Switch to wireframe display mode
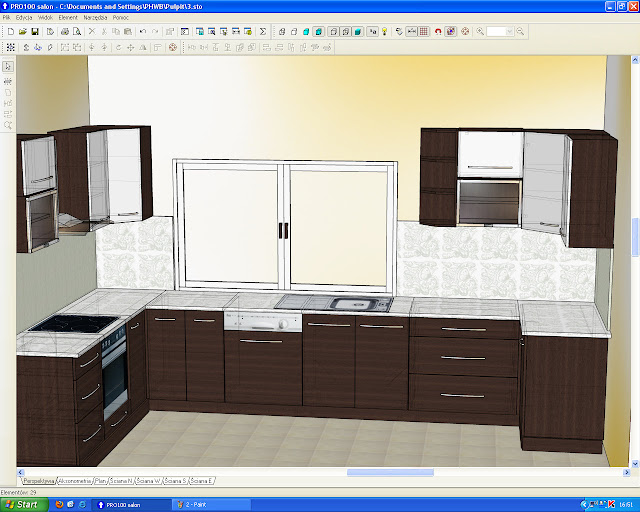 coord(282,31)
